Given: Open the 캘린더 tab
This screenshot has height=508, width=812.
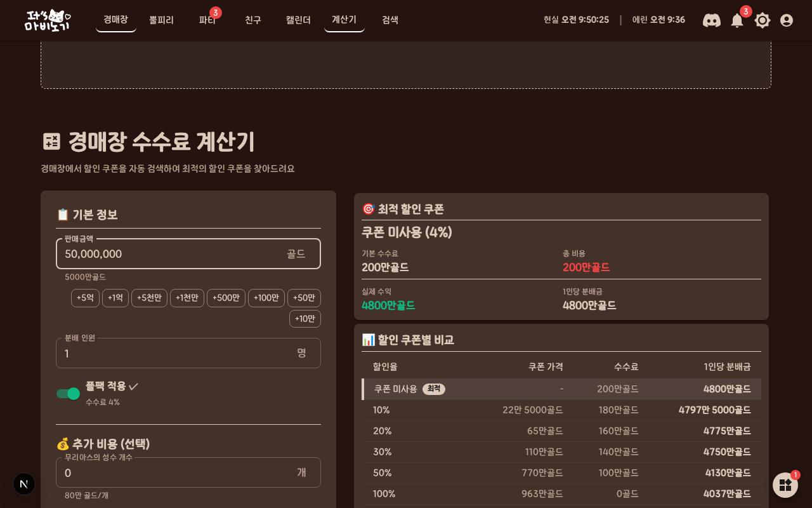Looking at the screenshot, I should click(298, 20).
